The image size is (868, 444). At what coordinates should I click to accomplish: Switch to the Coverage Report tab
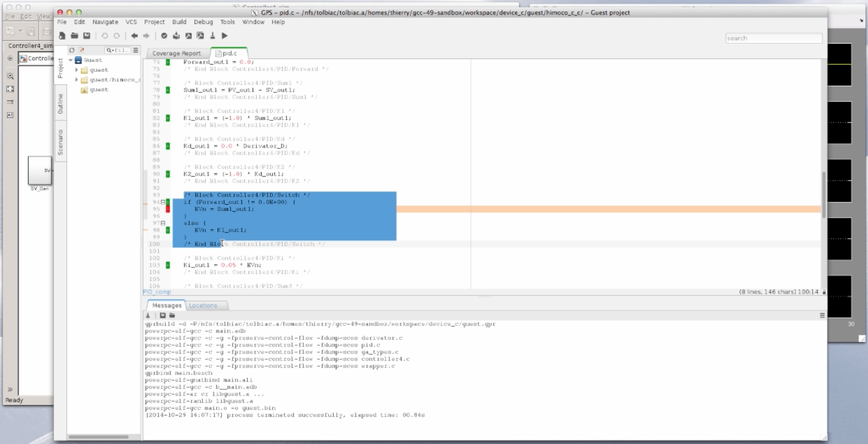point(176,53)
